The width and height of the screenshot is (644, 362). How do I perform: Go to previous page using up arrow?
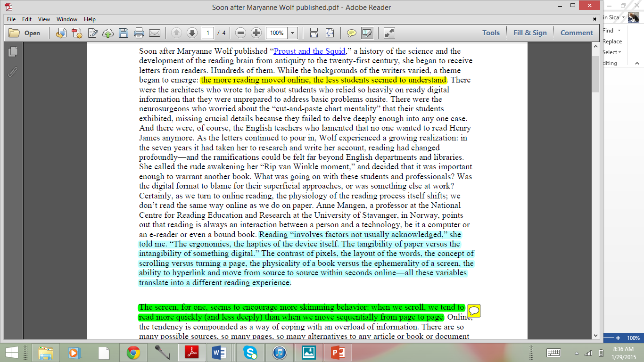(176, 33)
